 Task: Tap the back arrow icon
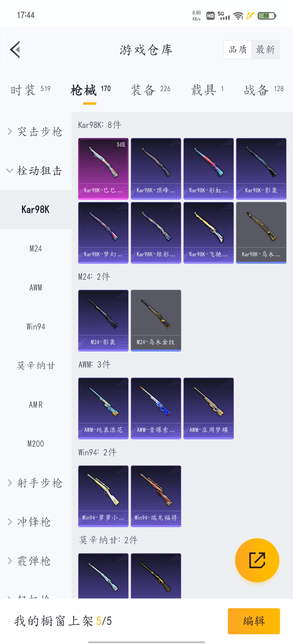[x=15, y=50]
